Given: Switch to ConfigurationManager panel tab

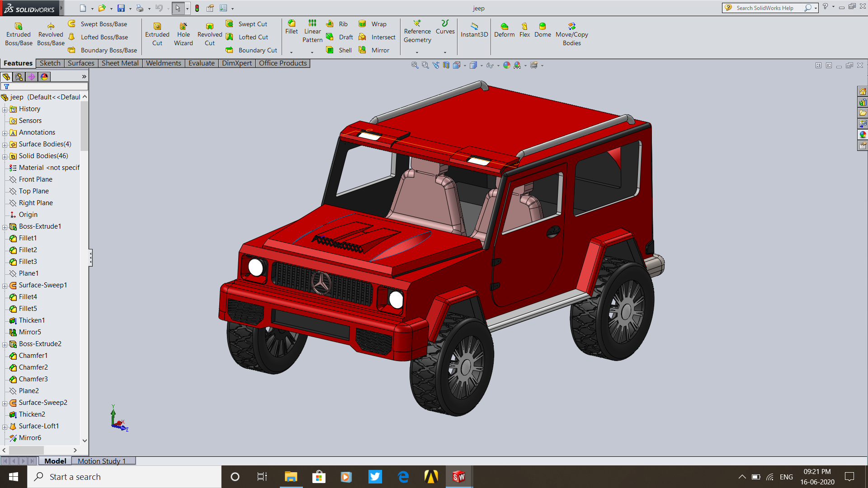Looking at the screenshot, I should [32, 77].
